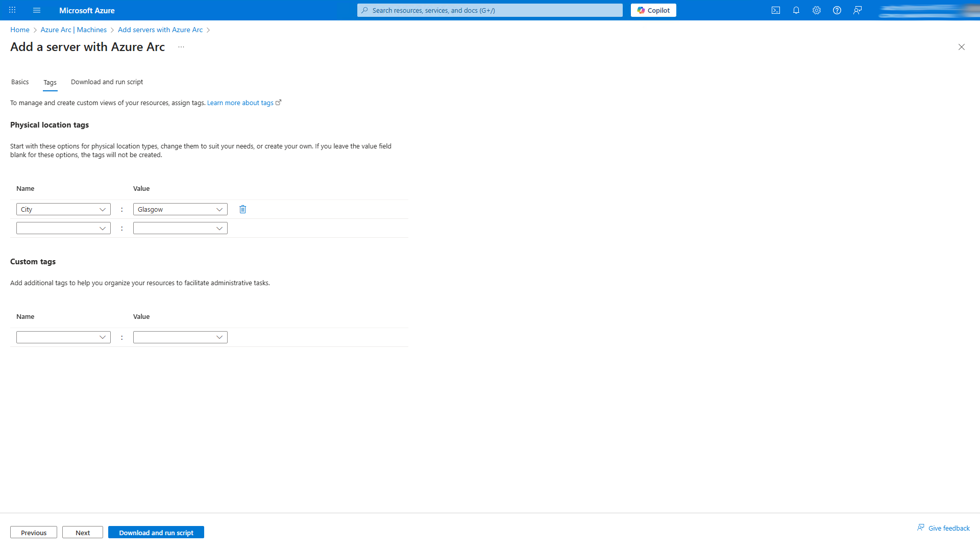Click the Give feedback link
Image resolution: width=980 pixels, height=551 pixels.
(x=948, y=528)
